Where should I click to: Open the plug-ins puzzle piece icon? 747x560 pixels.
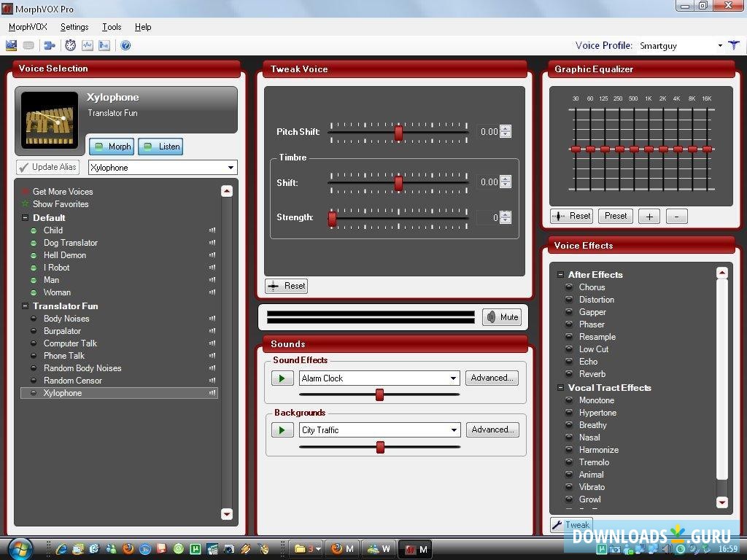49,46
